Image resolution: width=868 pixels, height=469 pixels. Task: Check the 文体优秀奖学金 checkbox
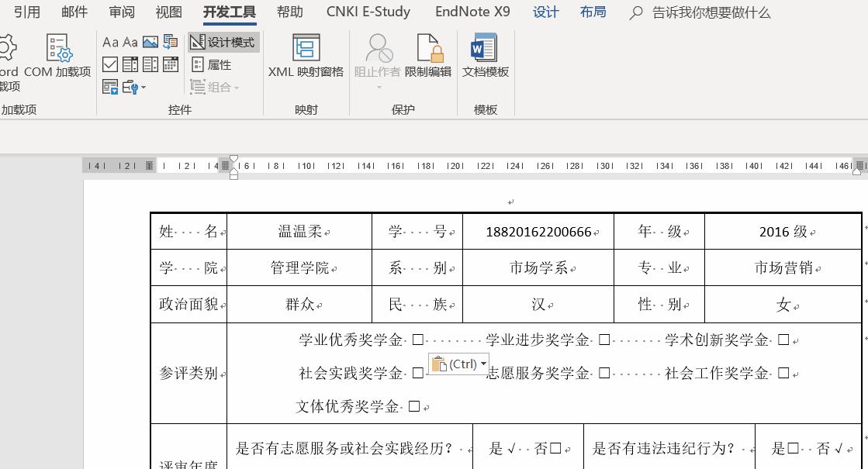click(414, 405)
